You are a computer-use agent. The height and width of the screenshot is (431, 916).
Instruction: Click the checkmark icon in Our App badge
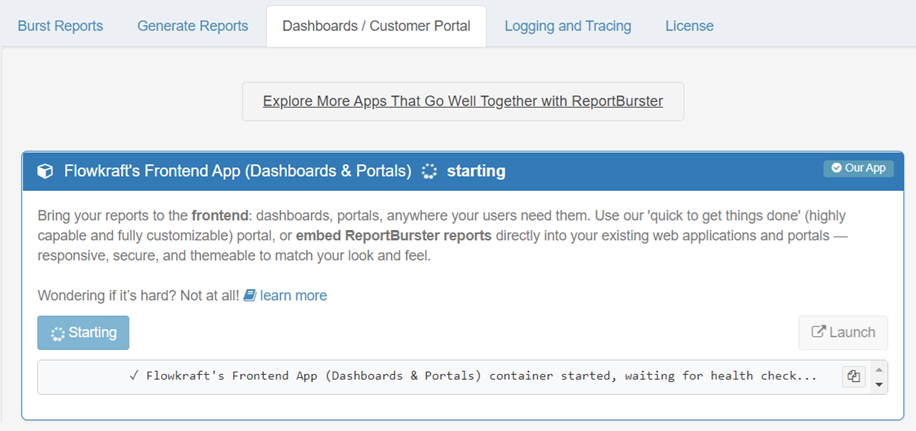[x=834, y=168]
